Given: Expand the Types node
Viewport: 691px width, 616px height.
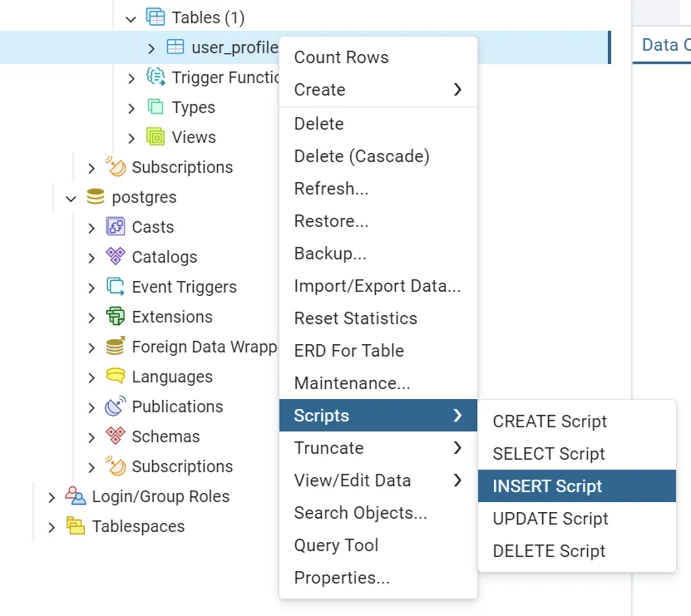Looking at the screenshot, I should pyautogui.click(x=131, y=108).
